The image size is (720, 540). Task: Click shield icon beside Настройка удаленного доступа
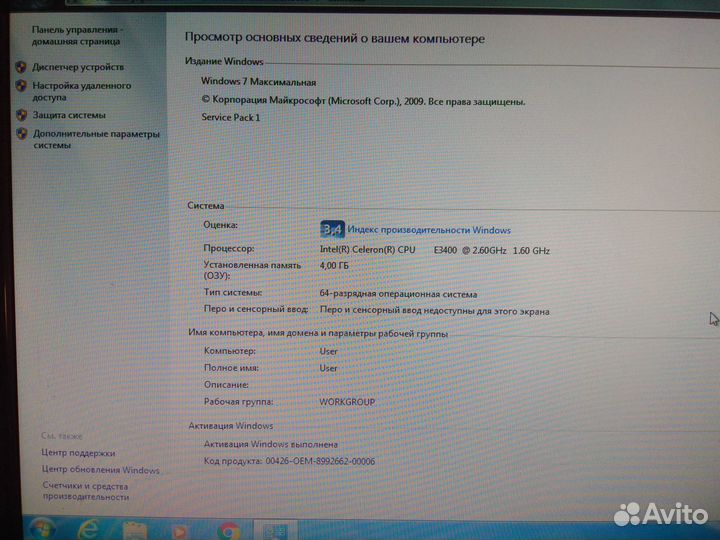pyautogui.click(x=21, y=86)
